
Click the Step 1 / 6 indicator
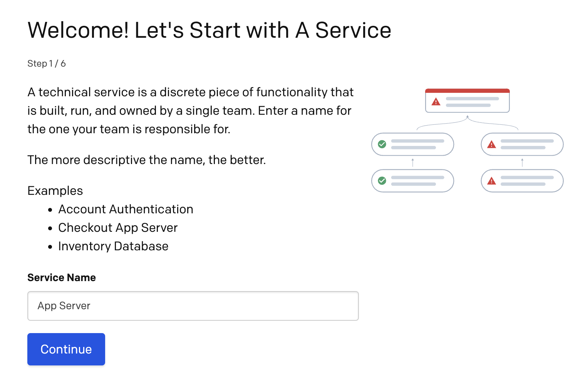pos(46,63)
